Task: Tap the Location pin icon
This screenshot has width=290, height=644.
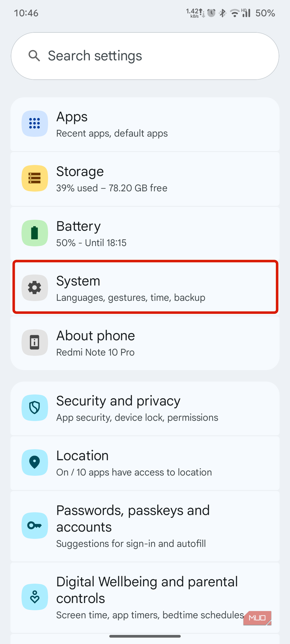Action: click(x=35, y=462)
